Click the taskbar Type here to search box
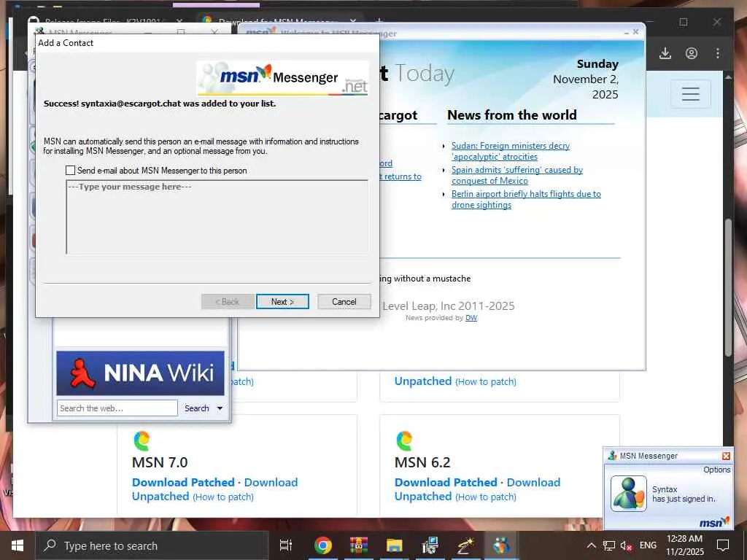 pyautogui.click(x=152, y=545)
